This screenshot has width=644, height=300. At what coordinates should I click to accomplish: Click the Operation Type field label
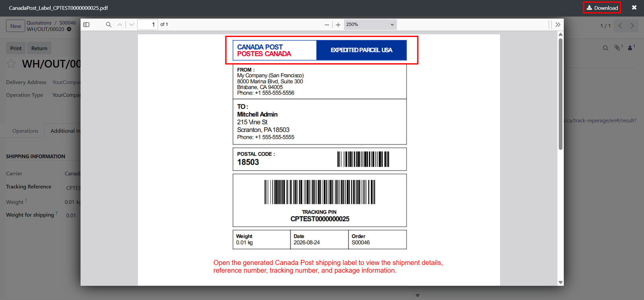click(25, 95)
